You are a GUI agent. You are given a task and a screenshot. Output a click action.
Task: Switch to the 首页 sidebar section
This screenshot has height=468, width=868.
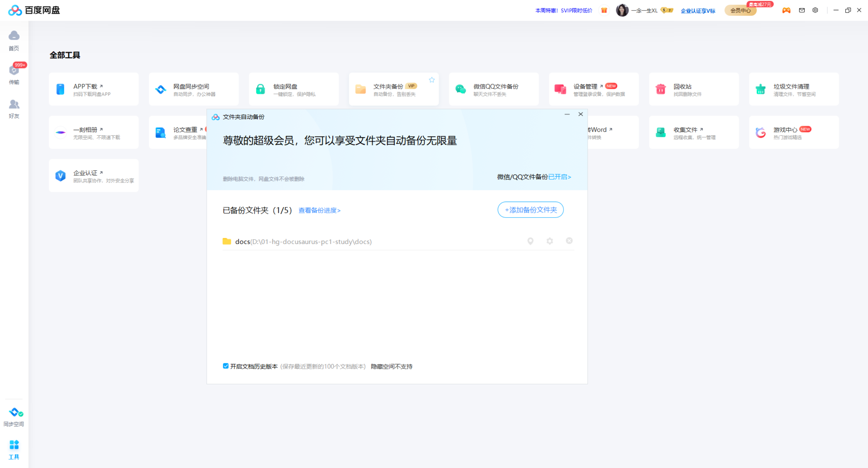point(14,41)
